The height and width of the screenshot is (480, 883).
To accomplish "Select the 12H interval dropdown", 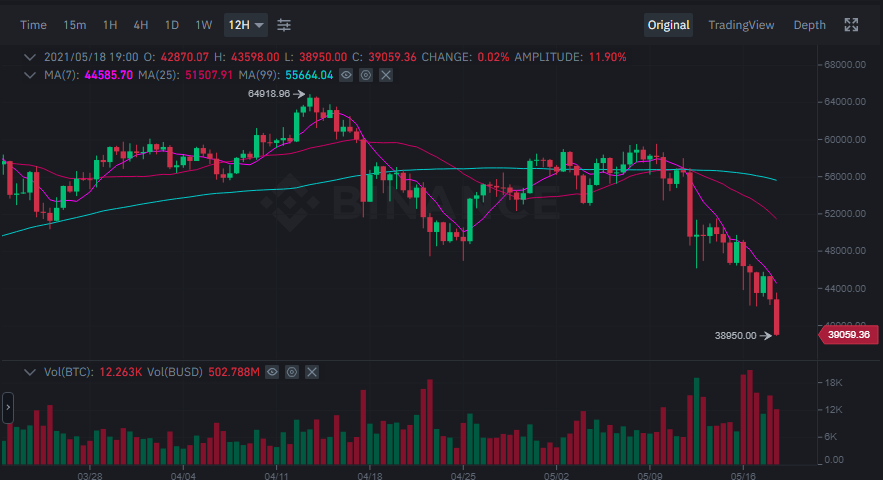I will pos(246,24).
